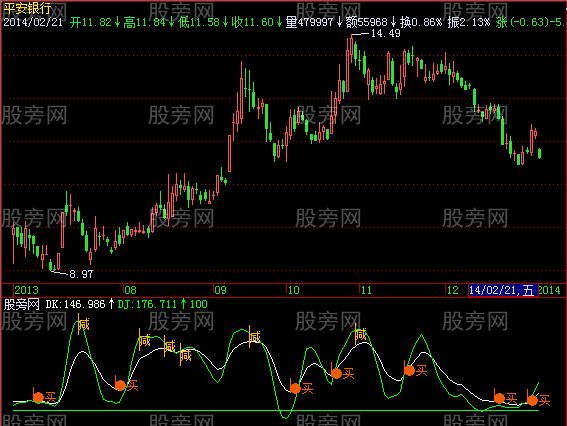Click the 14.49 highest price label
Viewport: 567px width, 426px height.
point(386,34)
